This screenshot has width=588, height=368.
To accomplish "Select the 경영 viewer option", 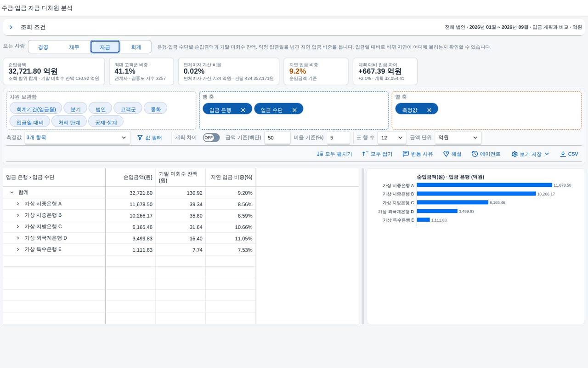I will (43, 47).
